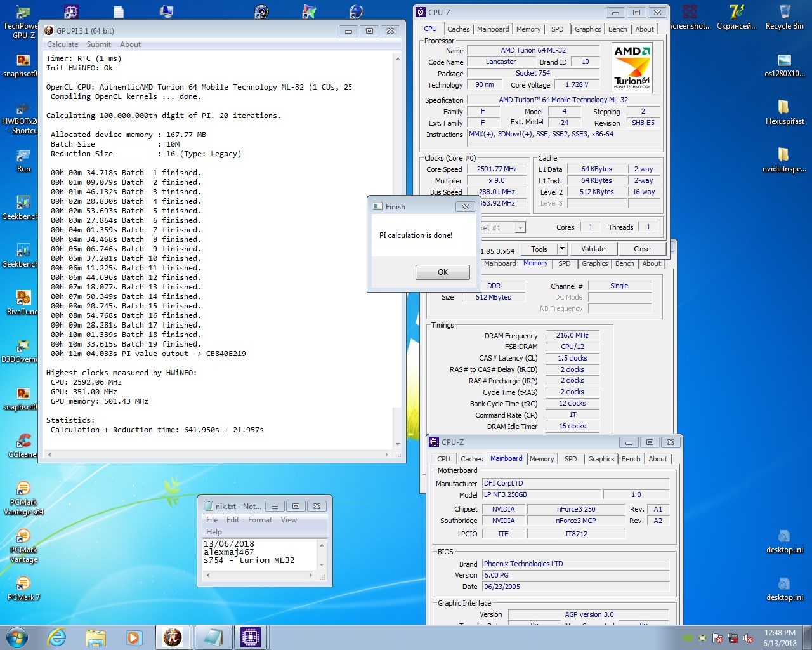Screen dimensions: 812x650
Task: Click the Windows Start orb
Action: [x=17, y=637]
